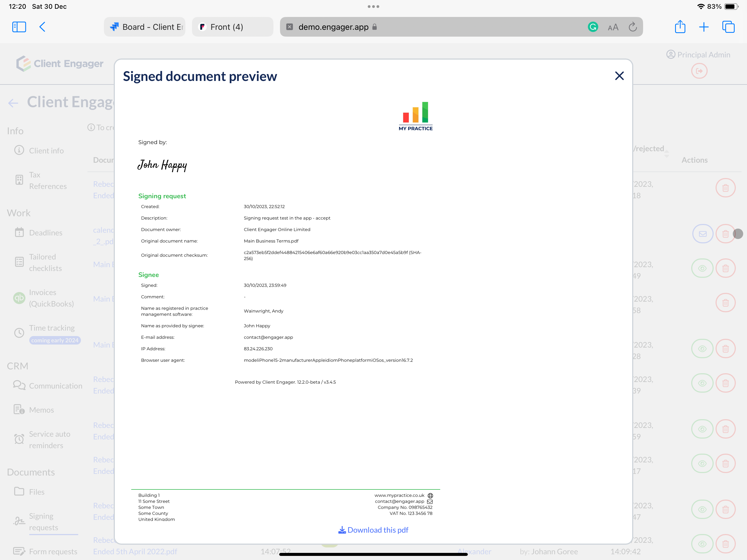Switch to Board - Client Engager tab
The image size is (747, 560).
[145, 27]
